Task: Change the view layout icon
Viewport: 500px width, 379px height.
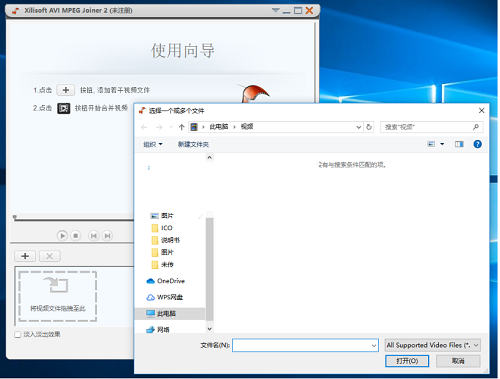Action: click(x=431, y=144)
